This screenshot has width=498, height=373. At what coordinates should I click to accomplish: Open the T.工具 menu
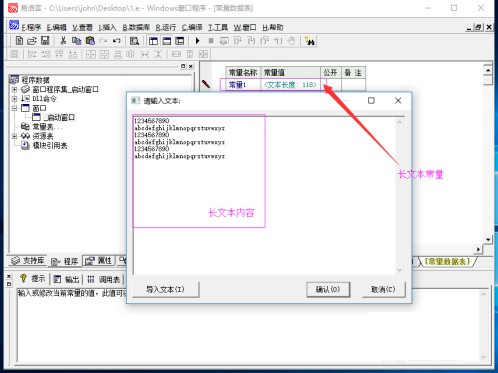(x=218, y=28)
